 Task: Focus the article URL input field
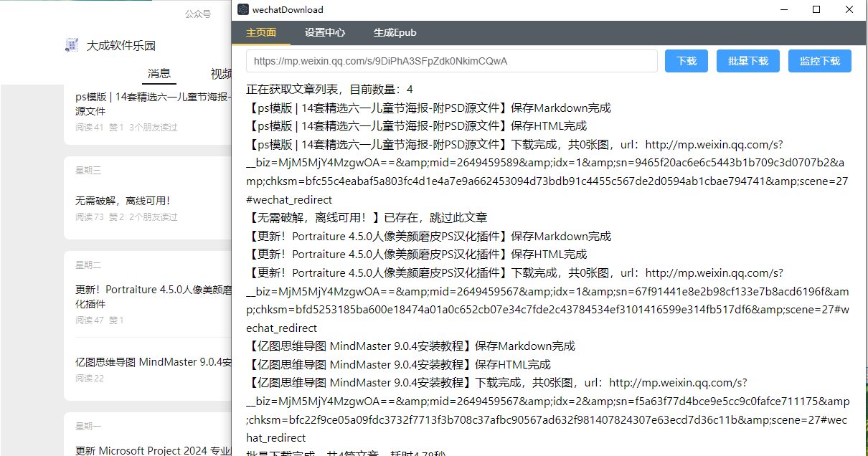coord(451,61)
